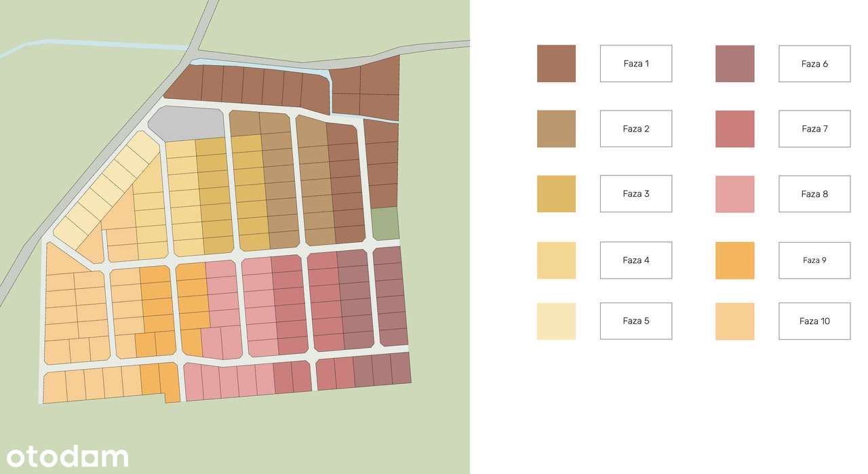Click the Faza 1 brown color swatch
This screenshot has height=474, width=868.
pos(556,64)
